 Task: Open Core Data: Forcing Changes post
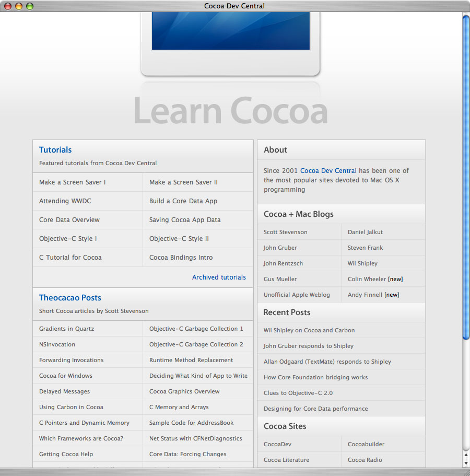[x=187, y=454]
